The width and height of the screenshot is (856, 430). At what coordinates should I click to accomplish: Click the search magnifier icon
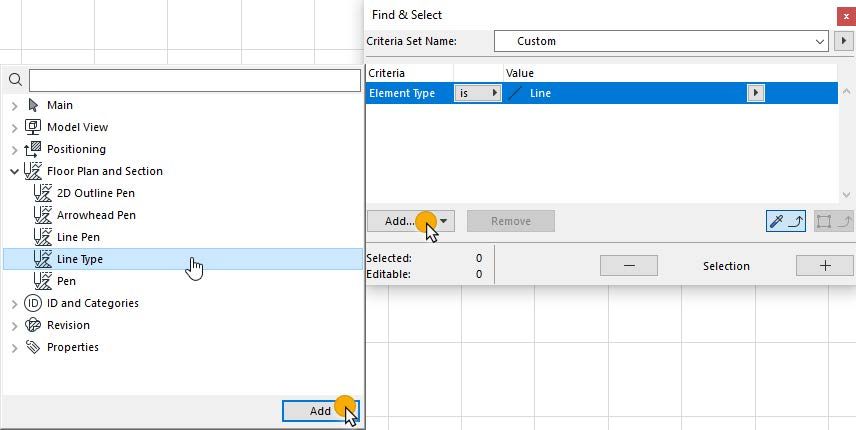(15, 80)
